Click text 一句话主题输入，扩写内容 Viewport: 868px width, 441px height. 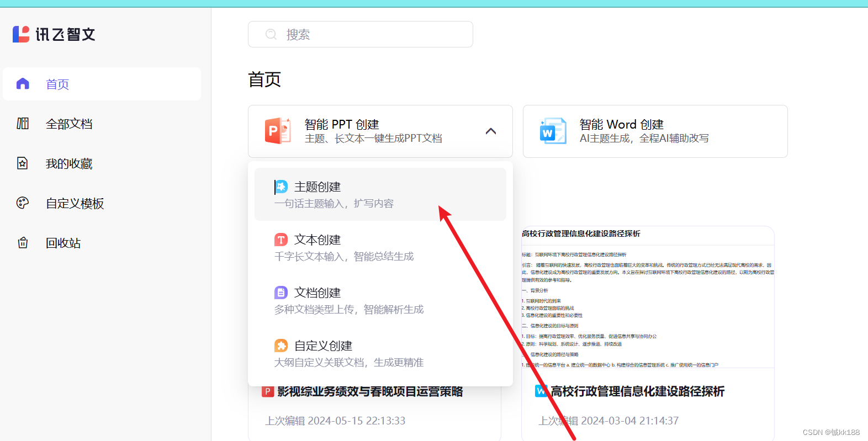coord(334,204)
